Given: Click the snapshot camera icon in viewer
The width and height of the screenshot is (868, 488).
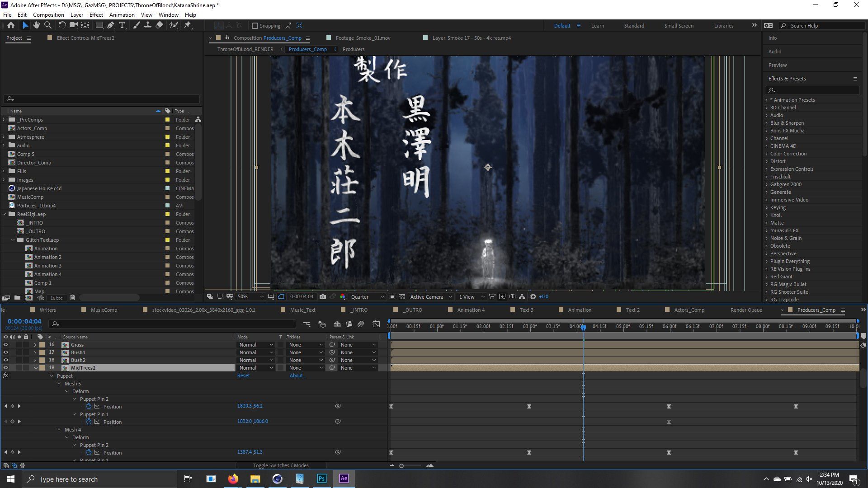Looking at the screenshot, I should 322,297.
